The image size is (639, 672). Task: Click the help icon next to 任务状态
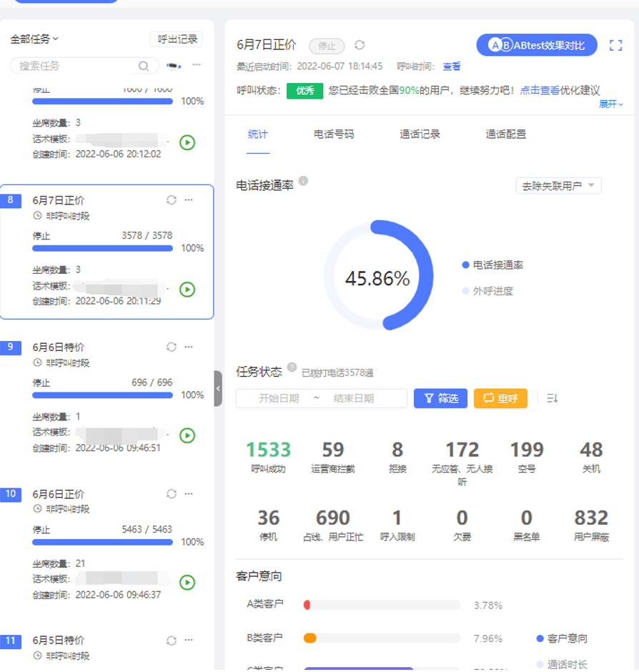click(x=292, y=367)
